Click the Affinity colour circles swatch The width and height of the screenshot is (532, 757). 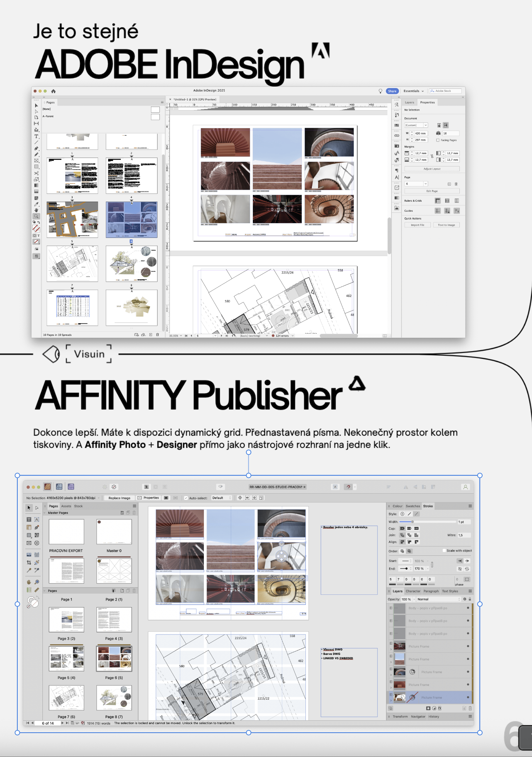point(33,602)
